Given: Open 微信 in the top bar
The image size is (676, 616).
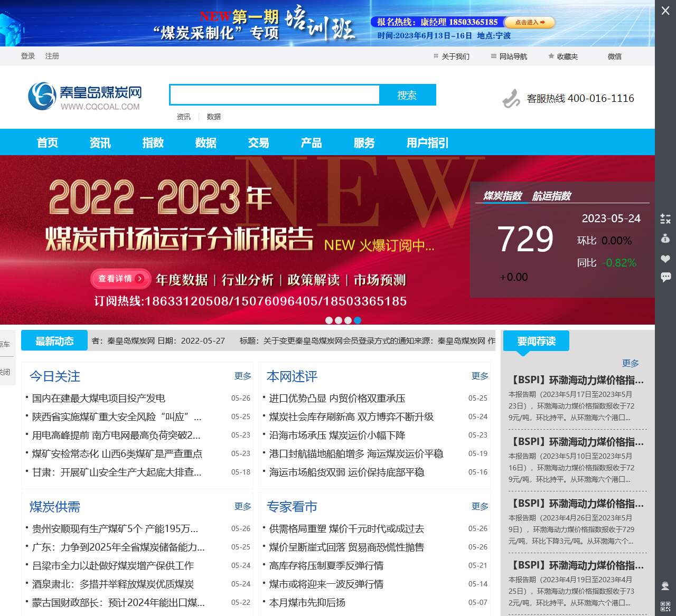Looking at the screenshot, I should [615, 56].
